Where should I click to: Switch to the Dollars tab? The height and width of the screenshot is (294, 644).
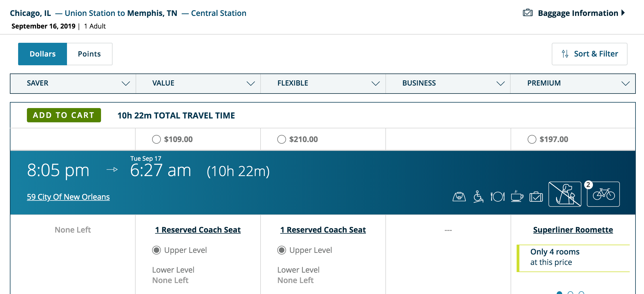pos(43,54)
